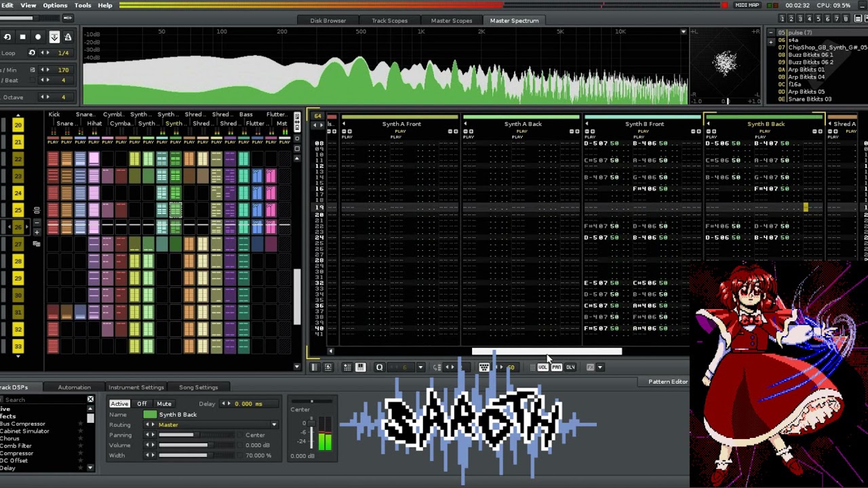Click the Record (edit mode) button
The image size is (868, 488).
(38, 37)
